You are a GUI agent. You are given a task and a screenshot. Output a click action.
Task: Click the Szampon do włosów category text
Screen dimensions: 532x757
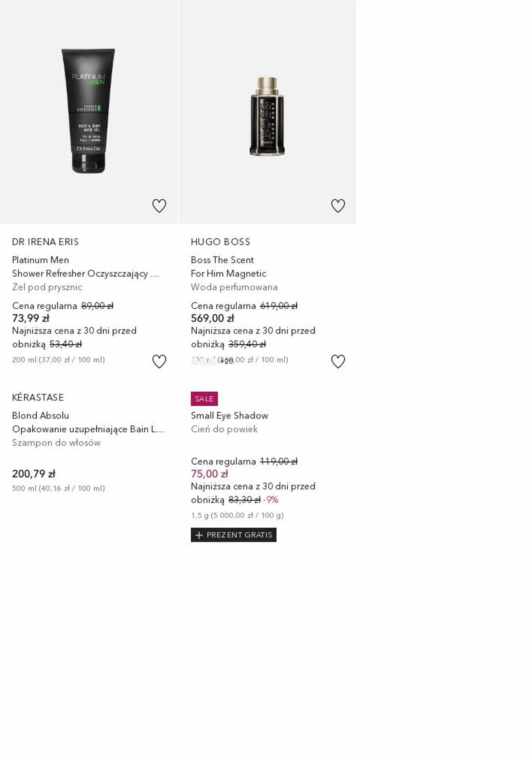pyautogui.click(x=56, y=443)
